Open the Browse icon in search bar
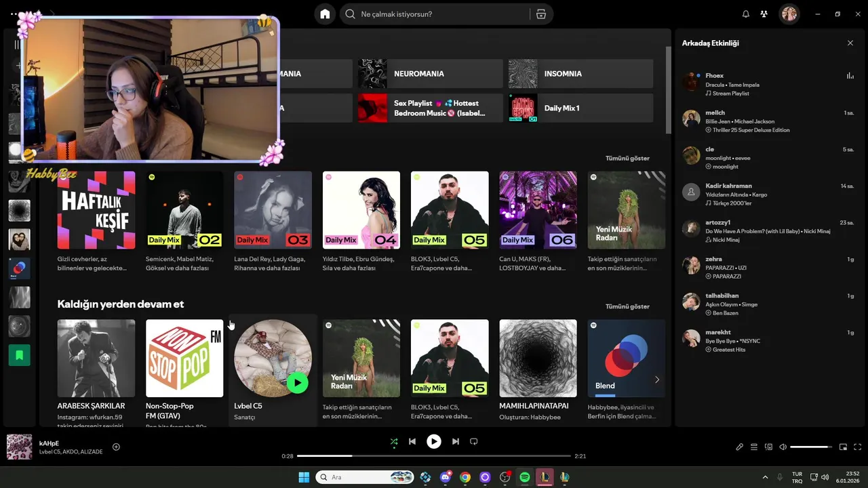Viewport: 868px width, 488px height. pyautogui.click(x=540, y=14)
